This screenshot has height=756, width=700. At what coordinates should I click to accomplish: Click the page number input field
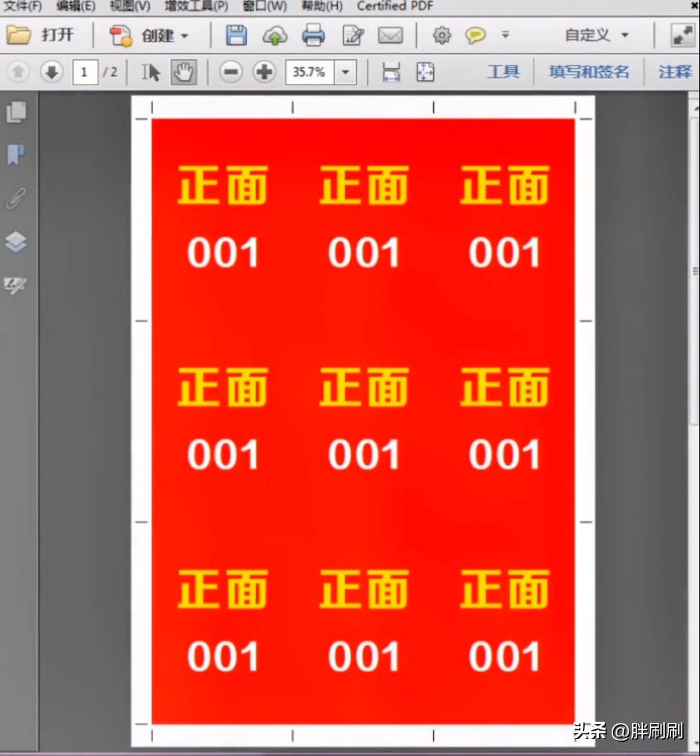tap(85, 71)
